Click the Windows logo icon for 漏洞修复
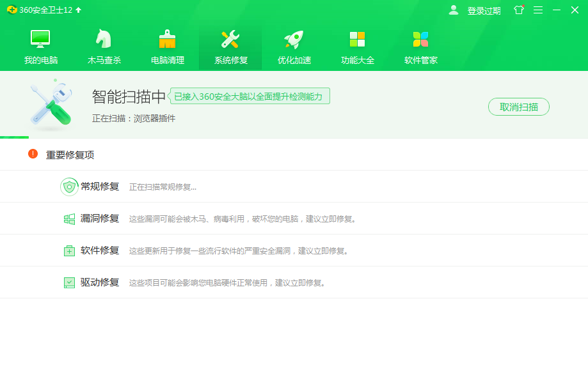Screen dimensions: 588x370 tap(69, 219)
